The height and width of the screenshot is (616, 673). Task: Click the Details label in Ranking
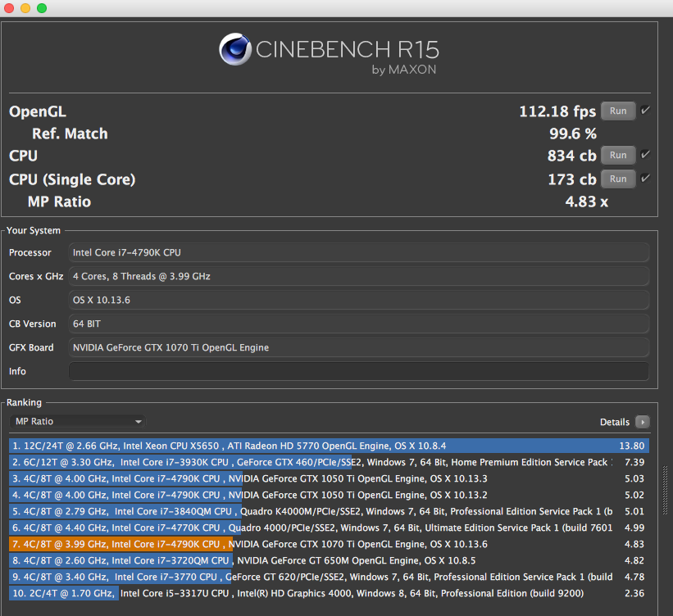tap(614, 422)
